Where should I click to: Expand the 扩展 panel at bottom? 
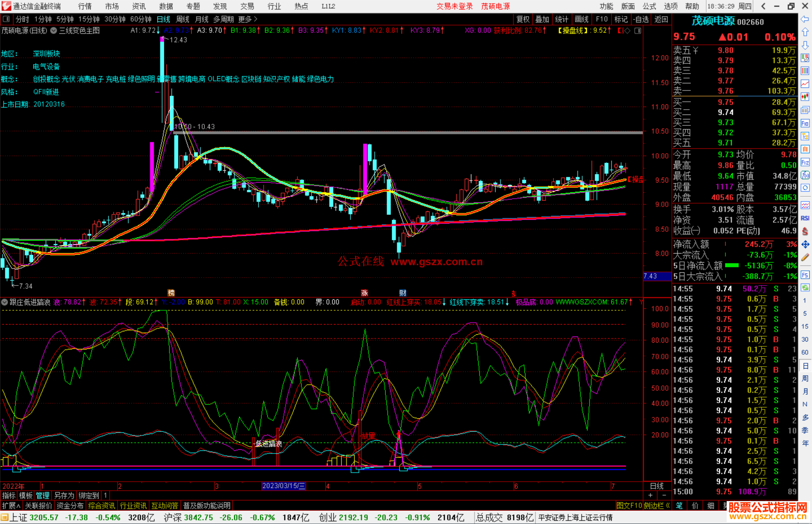11,506
